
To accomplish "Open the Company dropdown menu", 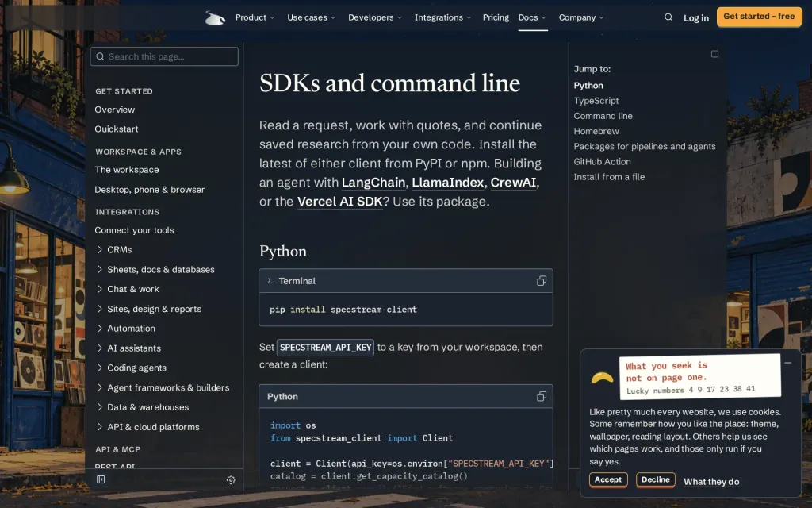I will pos(581,17).
